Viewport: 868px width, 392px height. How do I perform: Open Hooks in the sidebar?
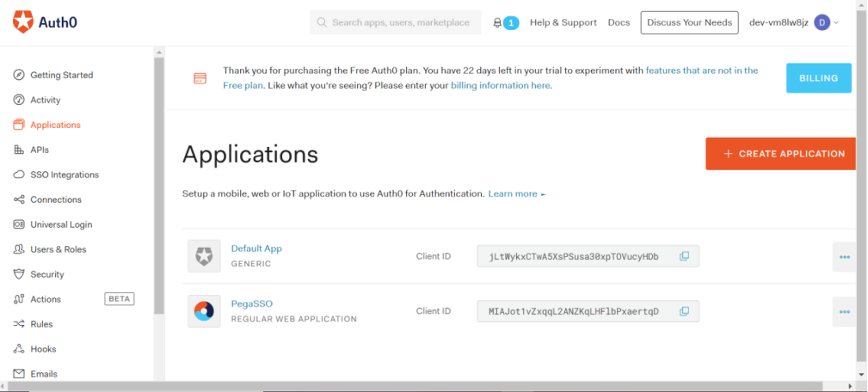point(43,349)
